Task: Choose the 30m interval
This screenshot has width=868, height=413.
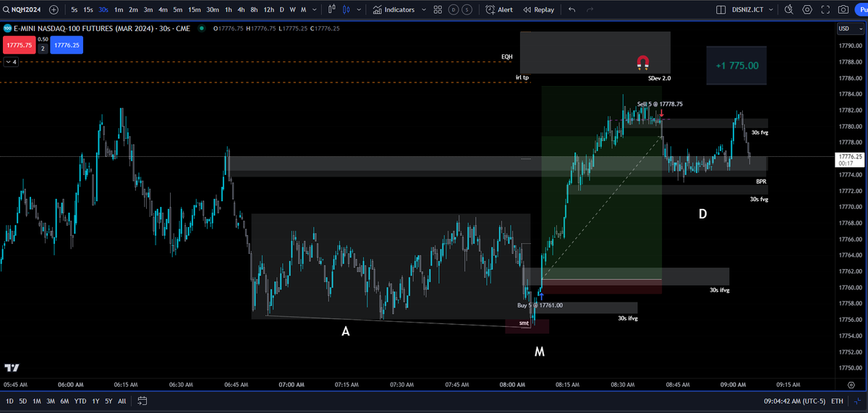Action: coord(213,9)
